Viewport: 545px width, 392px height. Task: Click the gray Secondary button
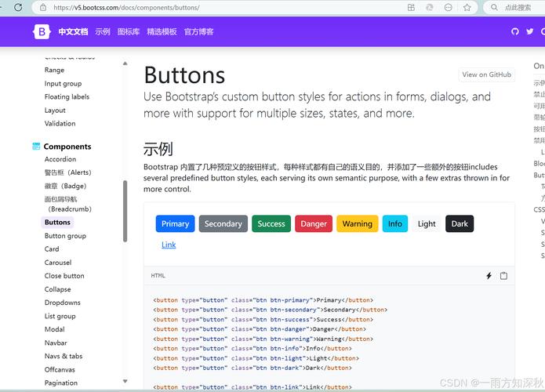pos(223,223)
